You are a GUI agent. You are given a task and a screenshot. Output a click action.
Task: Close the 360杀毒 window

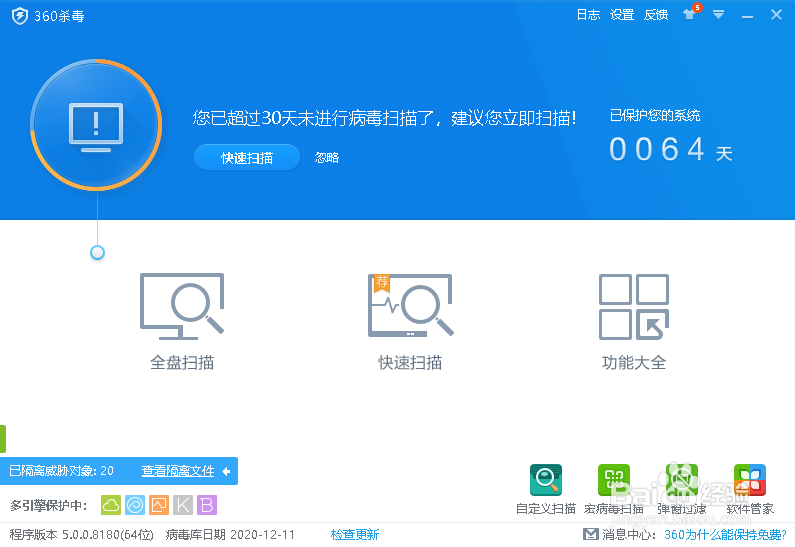776,15
